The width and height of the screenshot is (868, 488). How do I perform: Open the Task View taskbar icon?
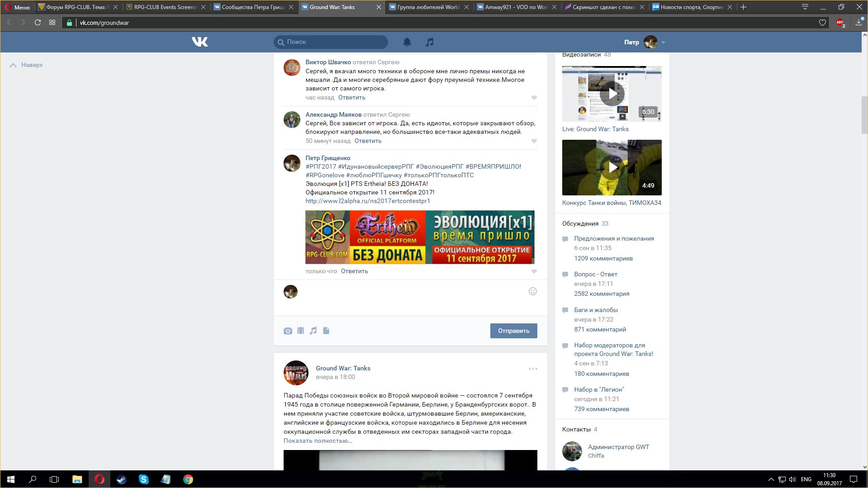(x=54, y=479)
